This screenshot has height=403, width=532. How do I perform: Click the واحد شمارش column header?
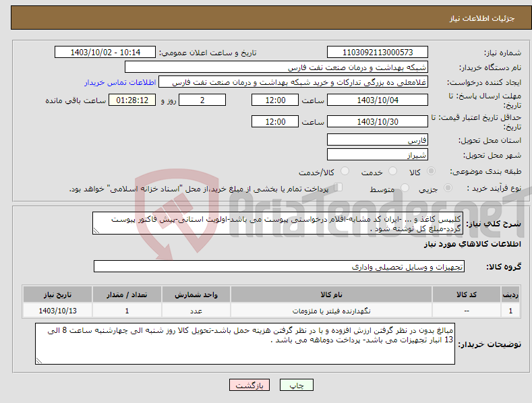click(196, 294)
